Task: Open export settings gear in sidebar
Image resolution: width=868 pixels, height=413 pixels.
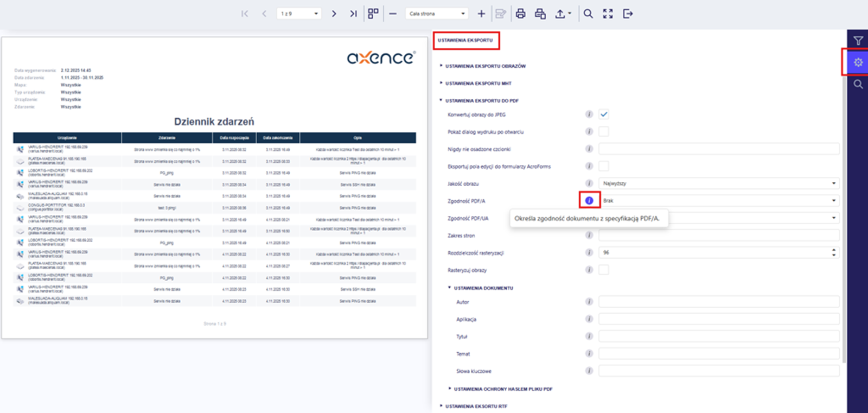Action: (x=858, y=62)
